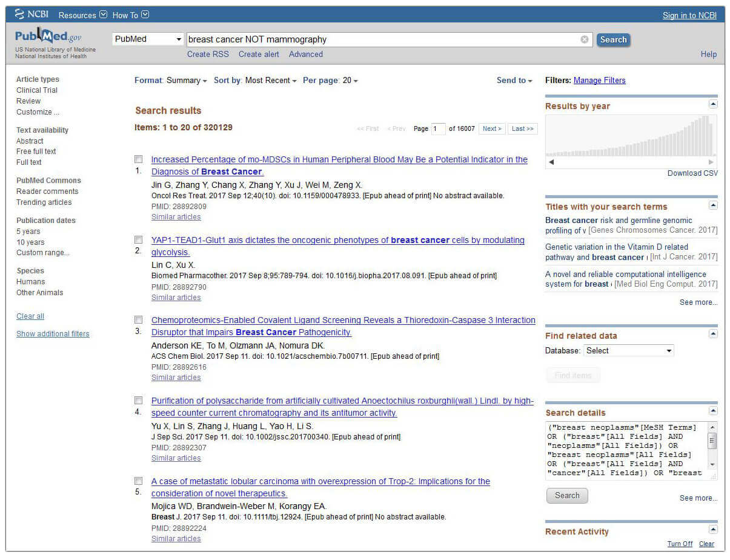Click the search details textarea scroll-down arrow
This screenshot has width=730, height=560.
pyautogui.click(x=712, y=464)
